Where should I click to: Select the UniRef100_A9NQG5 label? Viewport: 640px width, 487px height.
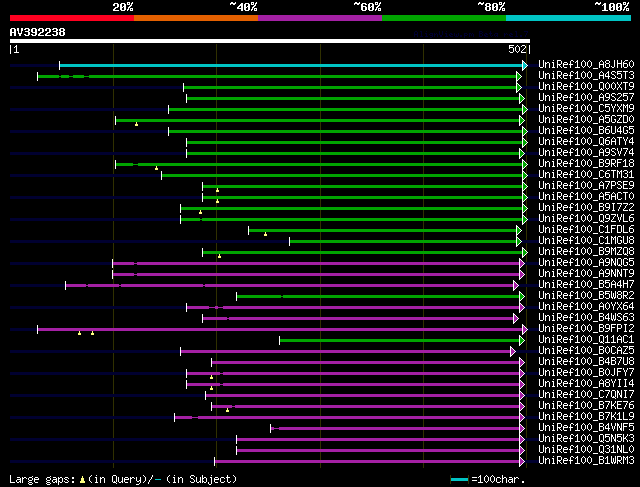(586, 262)
